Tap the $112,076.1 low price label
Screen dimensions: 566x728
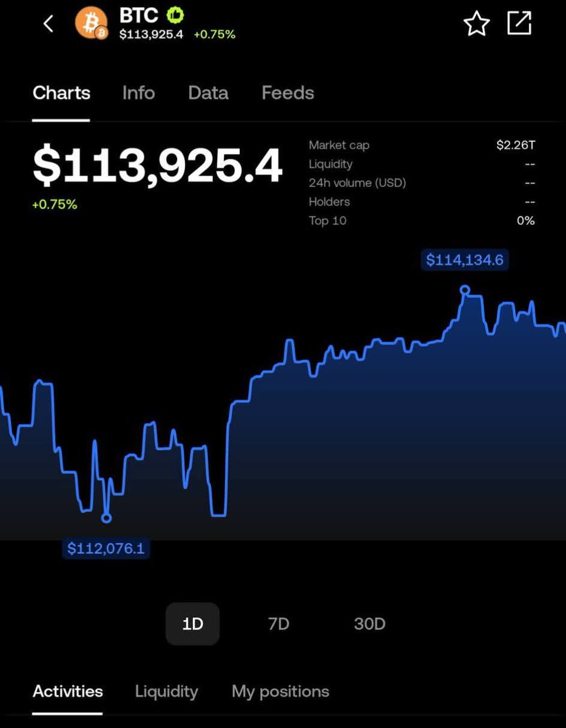click(x=106, y=548)
